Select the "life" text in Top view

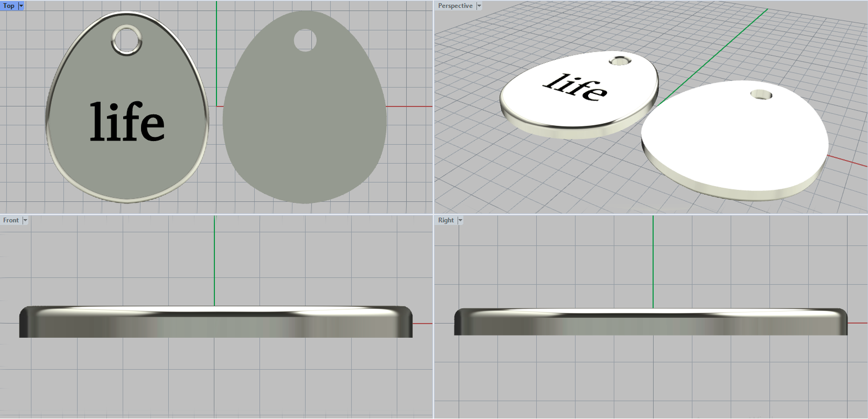point(127,122)
